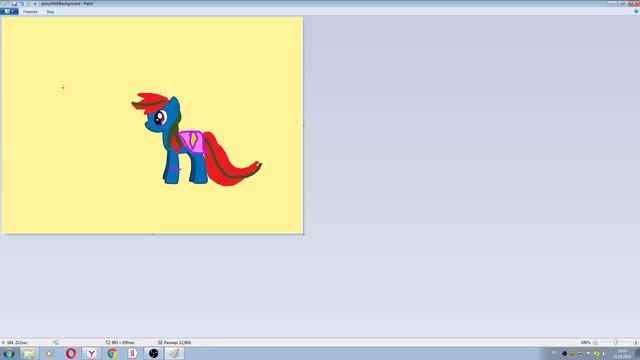
Task: Launch Google Chrome from taskbar
Action: (112, 353)
